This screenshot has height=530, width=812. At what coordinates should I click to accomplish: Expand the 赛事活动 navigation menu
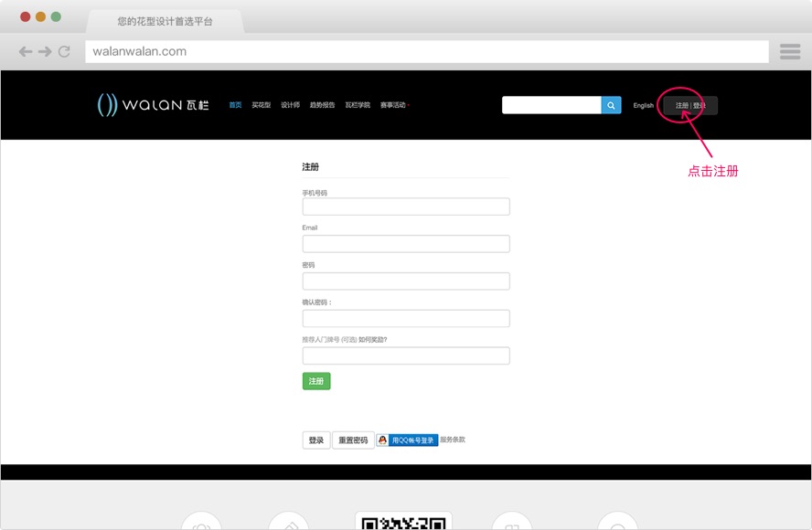[393, 105]
